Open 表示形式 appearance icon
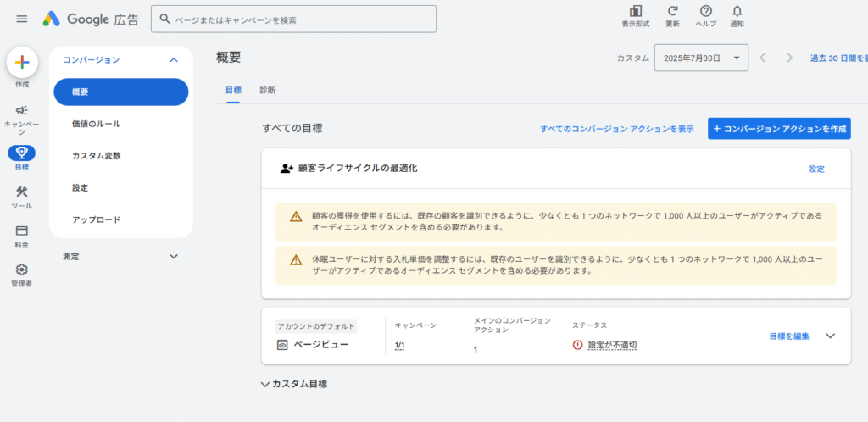Image resolution: width=868 pixels, height=422 pixels. 636,11
